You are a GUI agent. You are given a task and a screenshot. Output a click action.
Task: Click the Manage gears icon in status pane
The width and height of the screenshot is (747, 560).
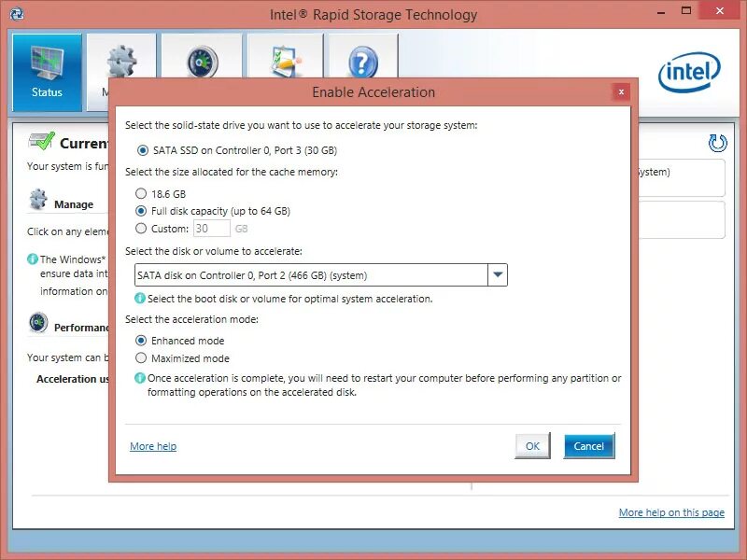(38, 200)
